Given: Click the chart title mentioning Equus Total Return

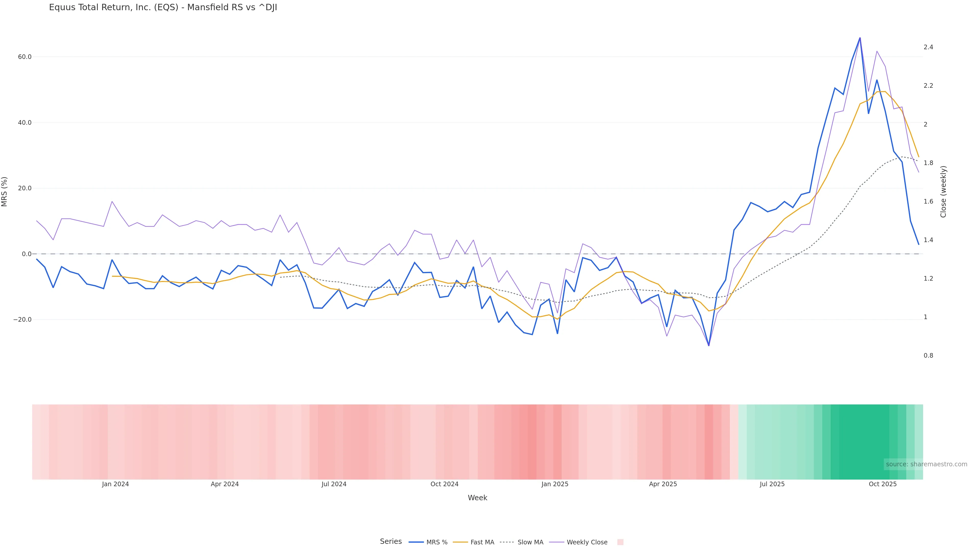Looking at the screenshot, I should point(163,8).
